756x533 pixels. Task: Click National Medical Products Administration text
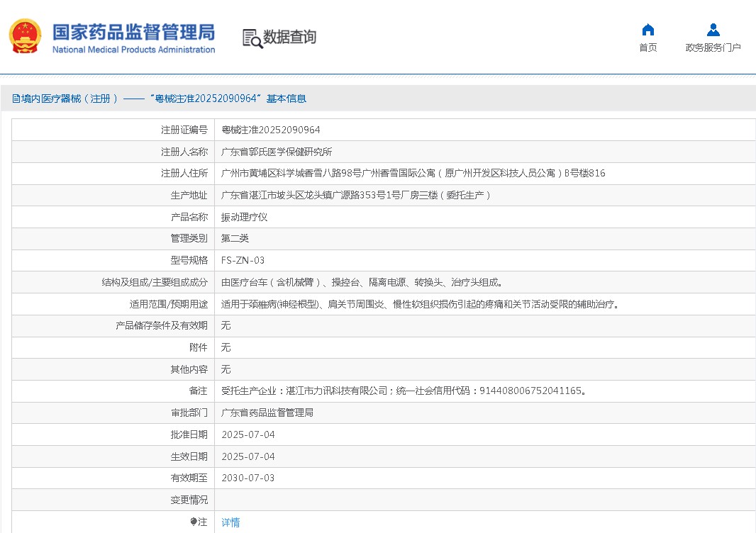coord(133,50)
